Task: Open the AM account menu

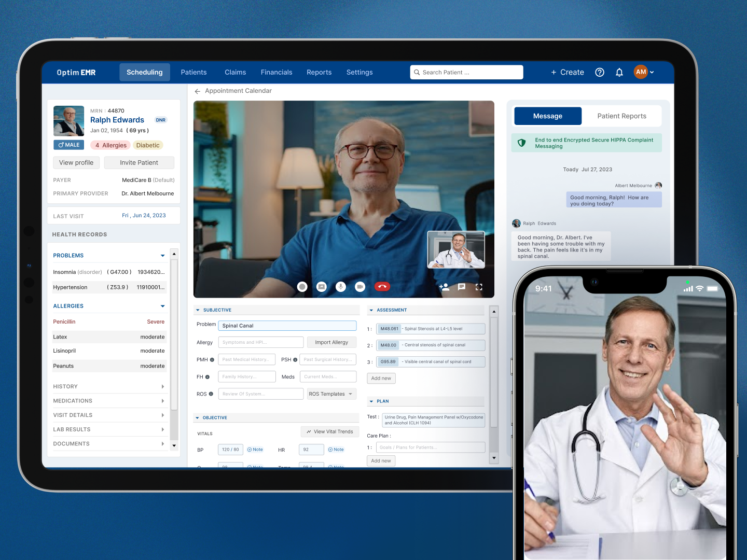Action: 644,72
